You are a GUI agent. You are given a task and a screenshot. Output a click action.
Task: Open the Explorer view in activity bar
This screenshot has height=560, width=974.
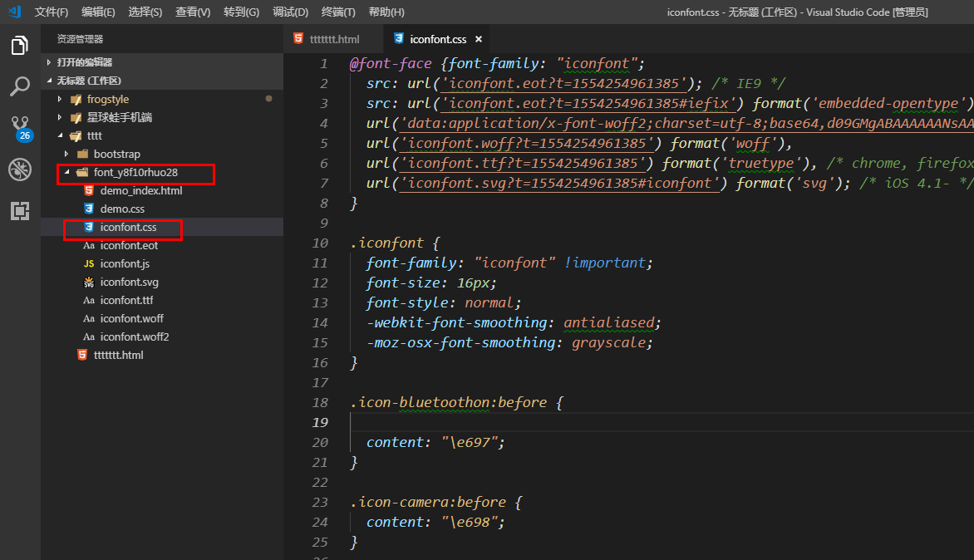pyautogui.click(x=20, y=46)
